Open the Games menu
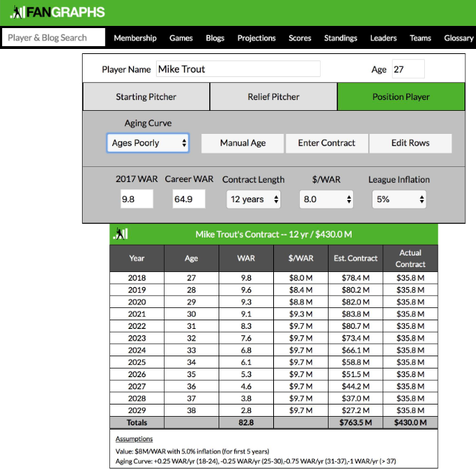476x470 pixels. click(181, 38)
